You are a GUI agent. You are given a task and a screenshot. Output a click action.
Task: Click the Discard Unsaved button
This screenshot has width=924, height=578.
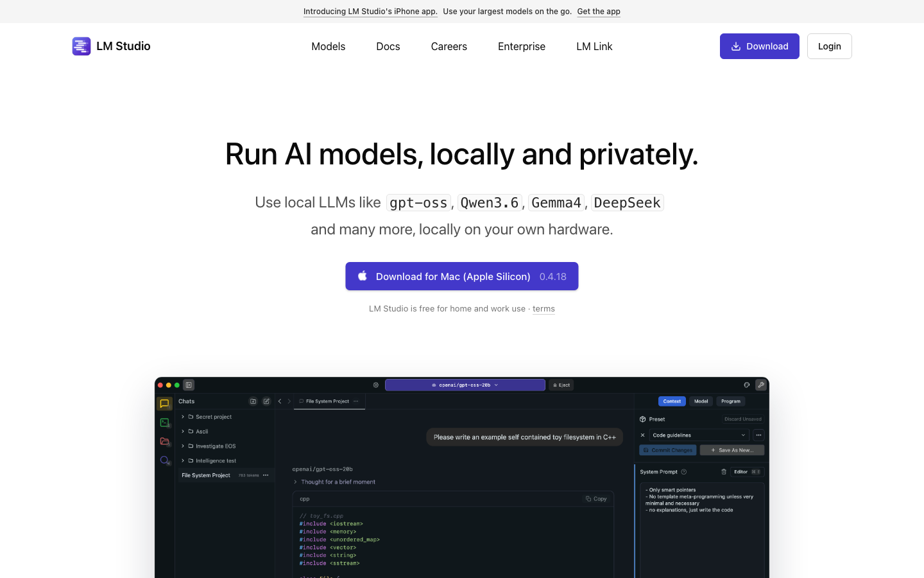pos(743,419)
